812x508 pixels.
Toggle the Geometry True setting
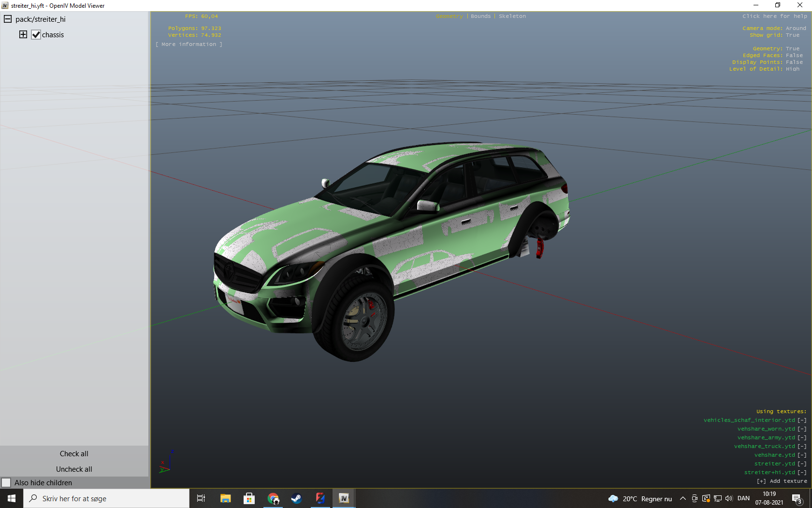coord(776,49)
